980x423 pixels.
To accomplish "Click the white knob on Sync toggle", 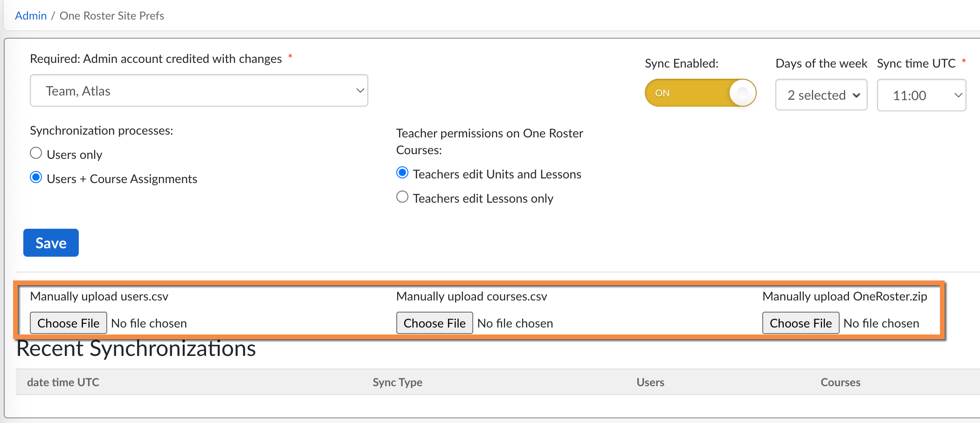I will click(x=742, y=93).
